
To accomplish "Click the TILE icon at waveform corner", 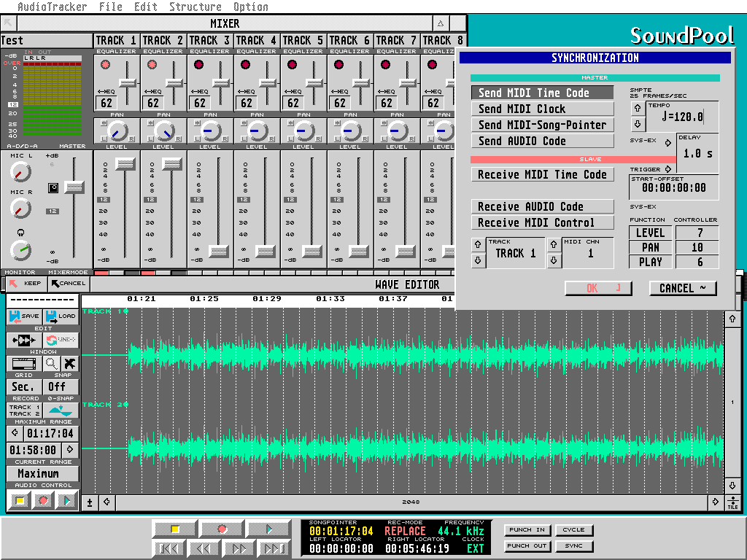I will click(x=732, y=503).
